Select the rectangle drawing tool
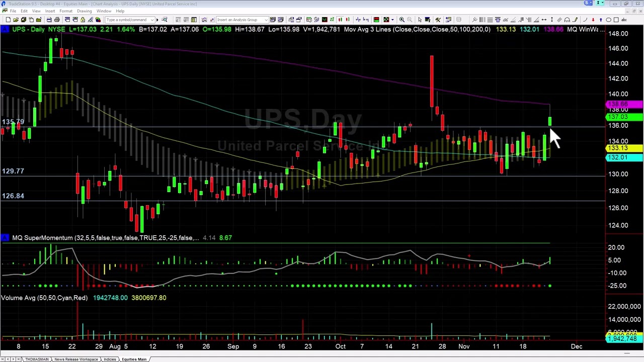 coord(616,20)
